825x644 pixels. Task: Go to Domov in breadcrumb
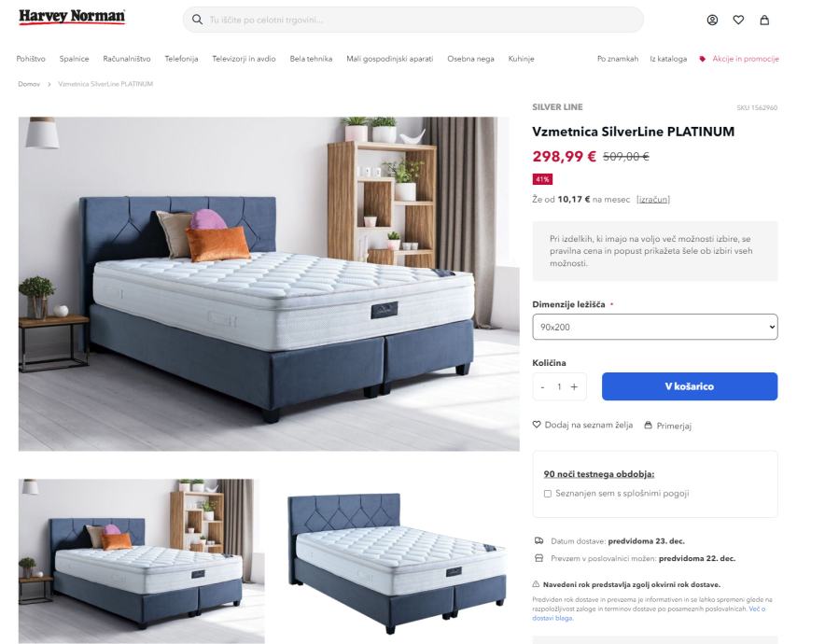click(x=29, y=84)
